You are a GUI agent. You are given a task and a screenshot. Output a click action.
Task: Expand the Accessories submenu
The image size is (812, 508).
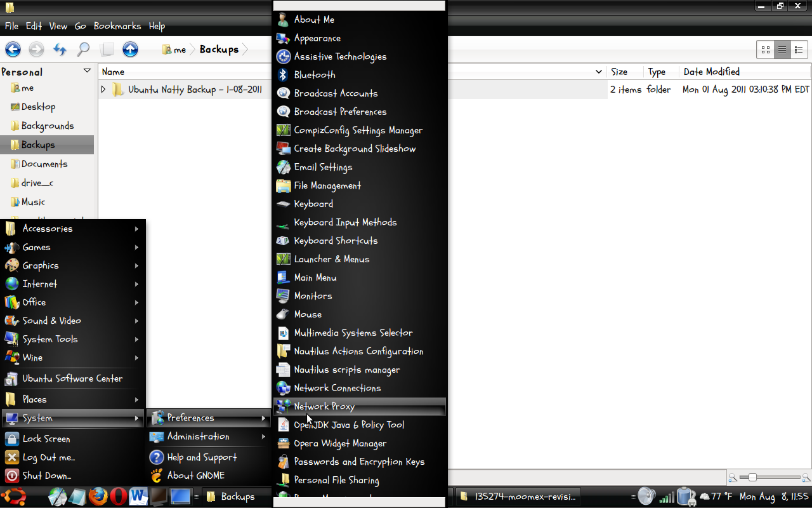pyautogui.click(x=73, y=229)
